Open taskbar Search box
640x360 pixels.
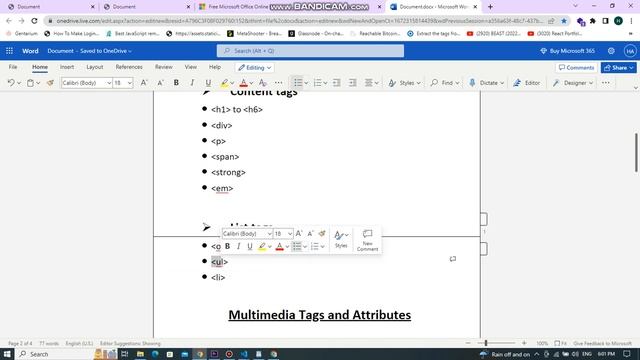coord(55,354)
